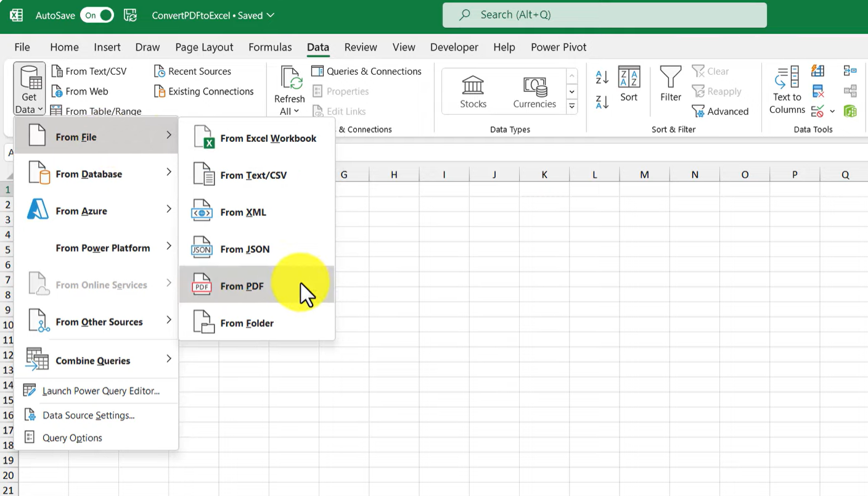Image resolution: width=868 pixels, height=496 pixels.
Task: Expand the From Power Platform submenu
Action: click(96, 247)
